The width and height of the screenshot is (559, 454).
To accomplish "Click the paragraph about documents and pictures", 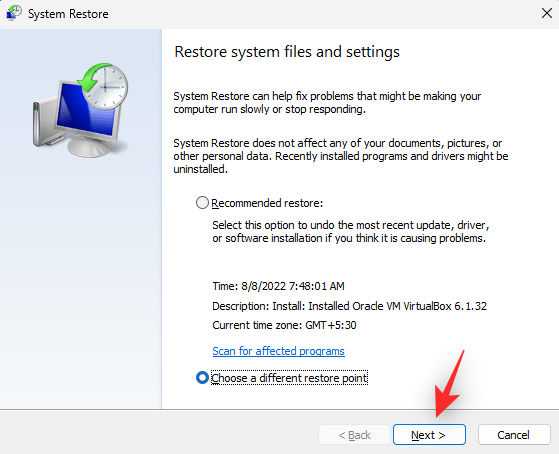I will (x=341, y=156).
